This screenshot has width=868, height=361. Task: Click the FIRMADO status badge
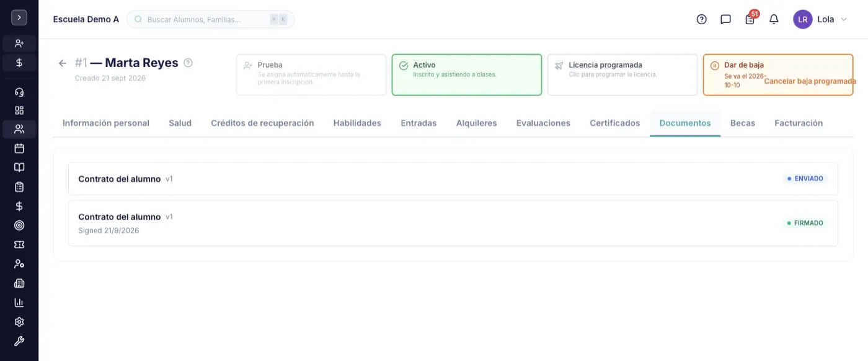(805, 223)
